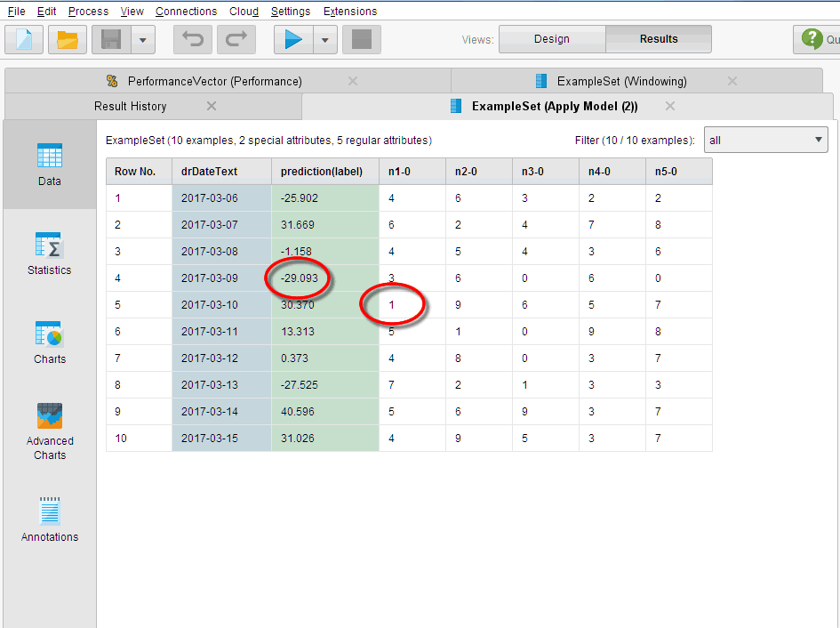Open the Extensions menu
Screen dimensions: 840x628
[x=350, y=12]
